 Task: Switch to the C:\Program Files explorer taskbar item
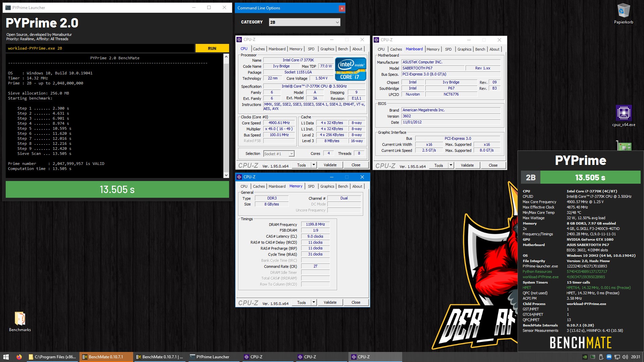pos(52,357)
